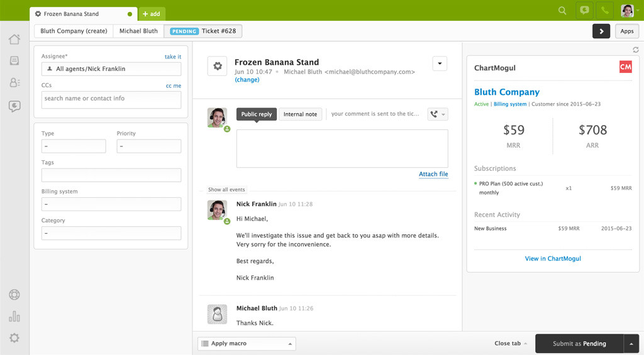Click the New Business activity row

click(x=553, y=229)
